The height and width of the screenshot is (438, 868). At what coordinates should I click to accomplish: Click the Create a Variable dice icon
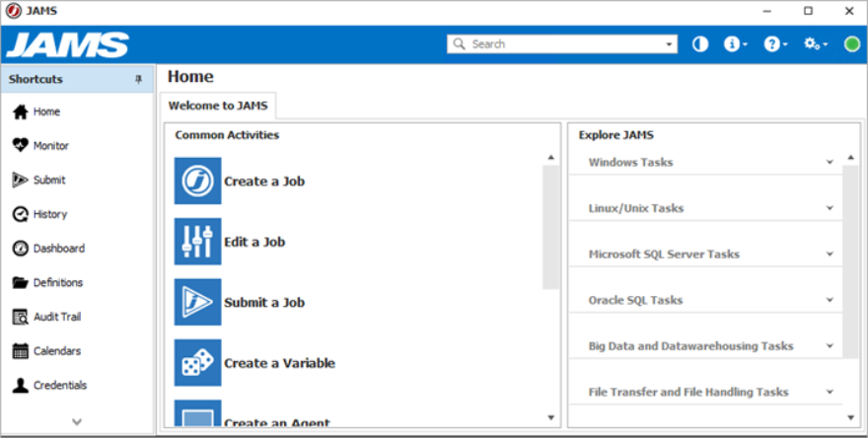tap(197, 363)
